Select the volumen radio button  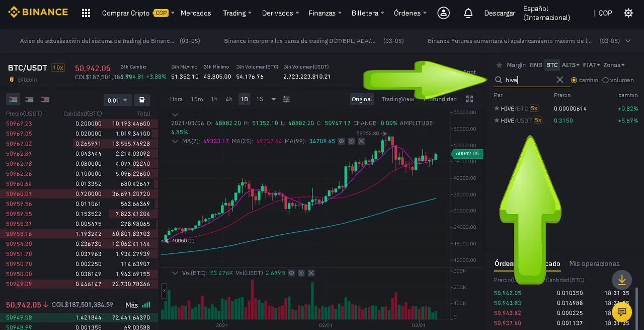point(605,80)
